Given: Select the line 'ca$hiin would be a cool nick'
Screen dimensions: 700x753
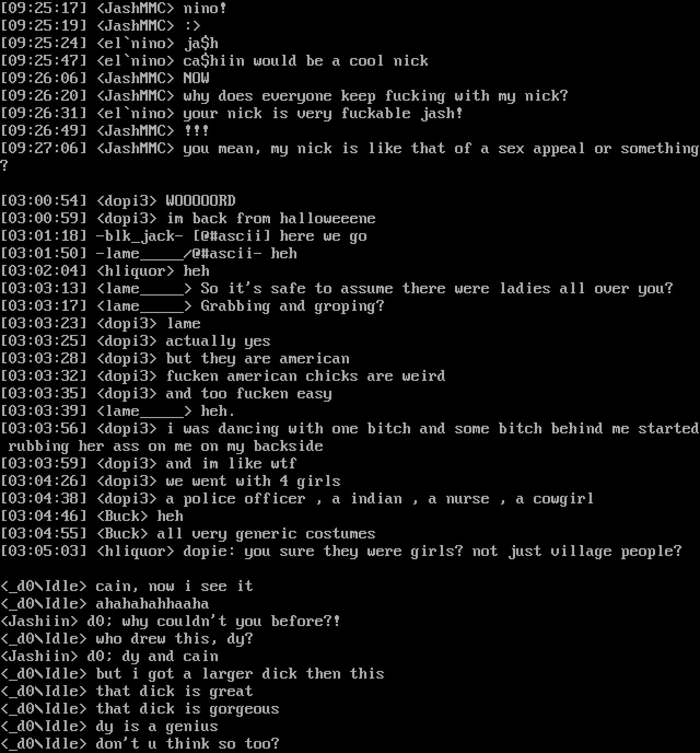Looking at the screenshot, I should tap(306, 61).
